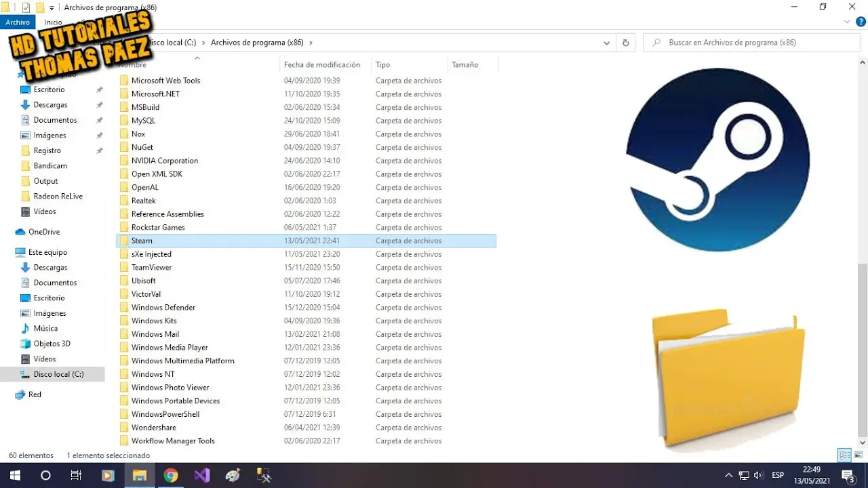Click the new folder icon in title bar

(40, 7)
